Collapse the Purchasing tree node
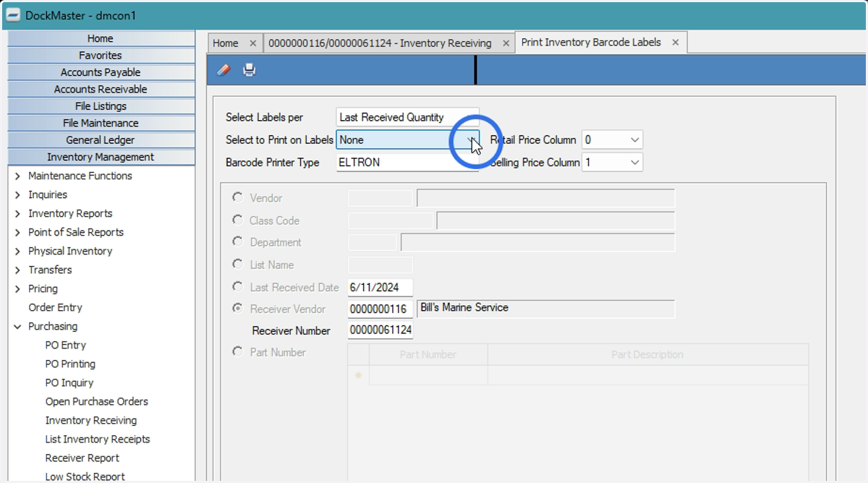This screenshot has height=483, width=868. click(x=18, y=326)
